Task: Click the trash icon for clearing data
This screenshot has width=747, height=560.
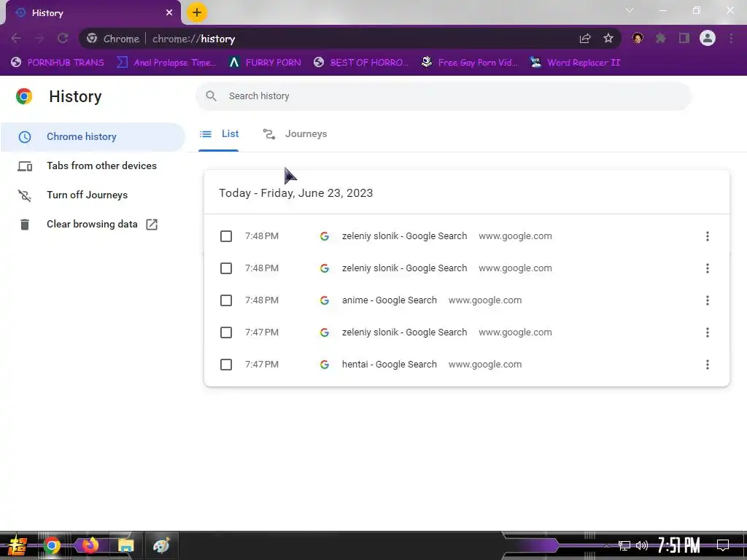Action: [24, 225]
